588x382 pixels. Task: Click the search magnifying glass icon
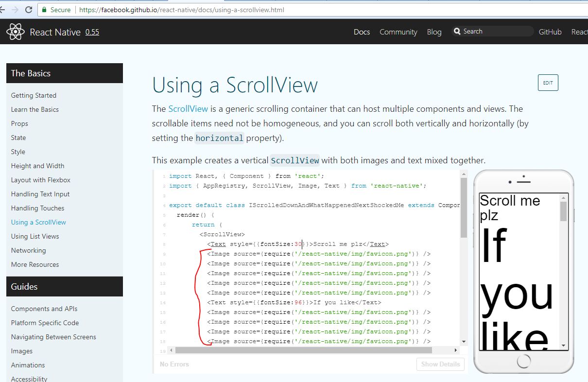(x=457, y=31)
